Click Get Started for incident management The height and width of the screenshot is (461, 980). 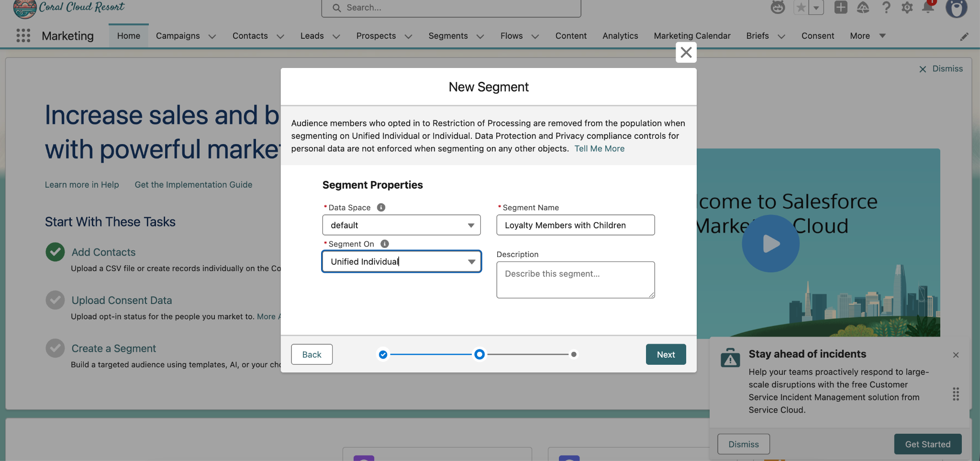click(928, 444)
